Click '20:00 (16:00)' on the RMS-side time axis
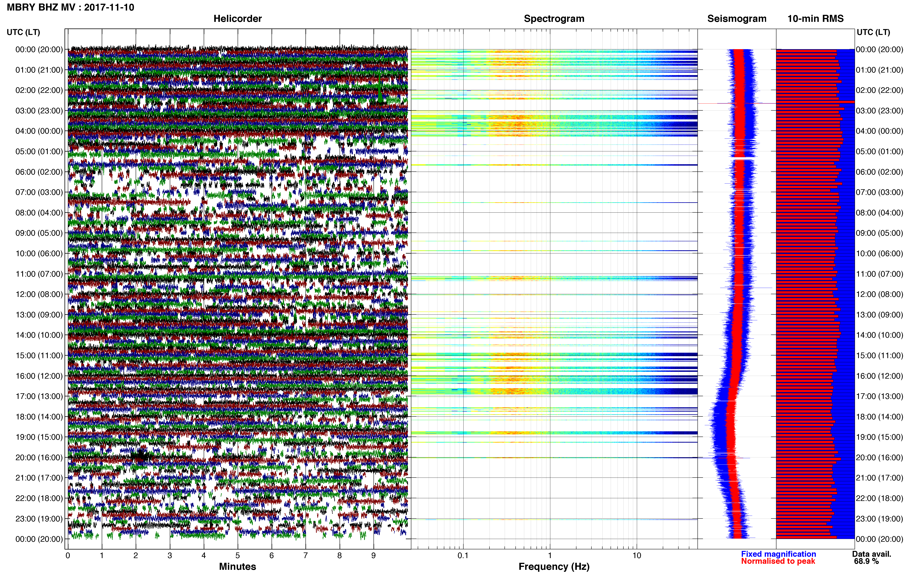The image size is (924, 578). click(879, 458)
